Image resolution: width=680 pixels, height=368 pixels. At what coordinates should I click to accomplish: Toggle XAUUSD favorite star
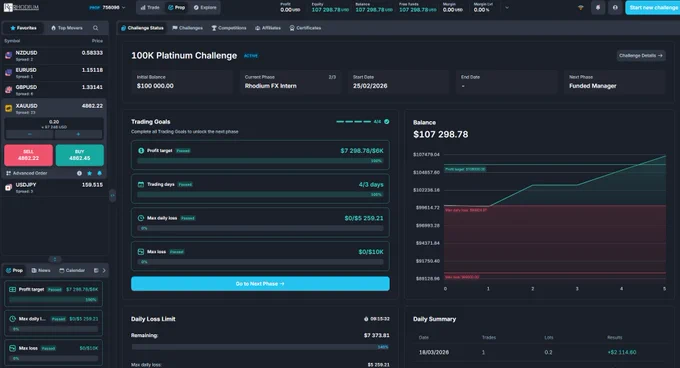click(89, 173)
